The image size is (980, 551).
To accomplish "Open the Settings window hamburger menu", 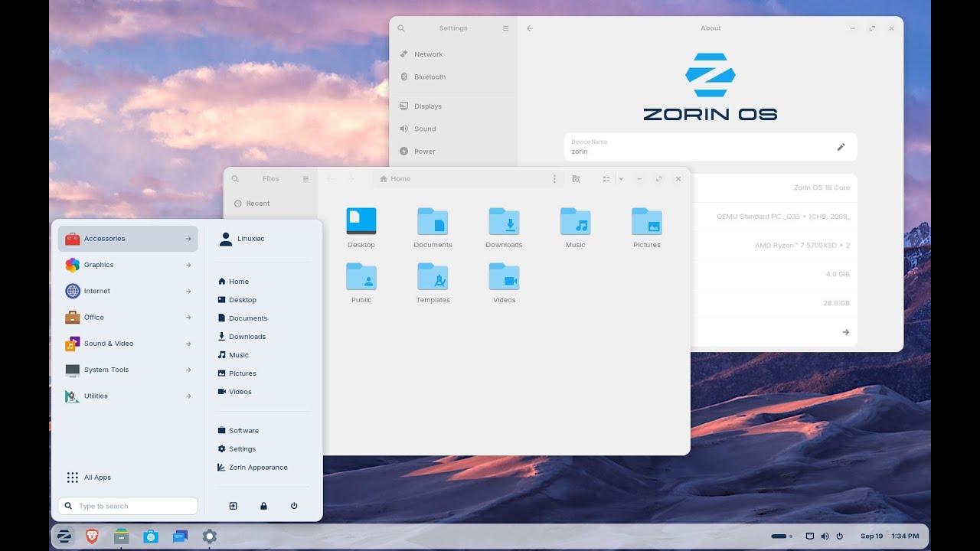I will [505, 28].
